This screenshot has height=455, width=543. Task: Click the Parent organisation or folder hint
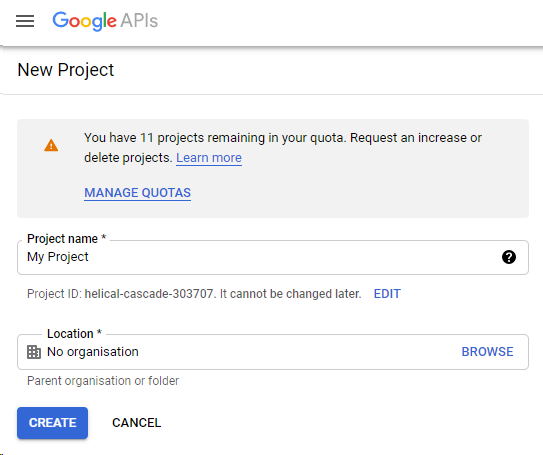coord(103,381)
